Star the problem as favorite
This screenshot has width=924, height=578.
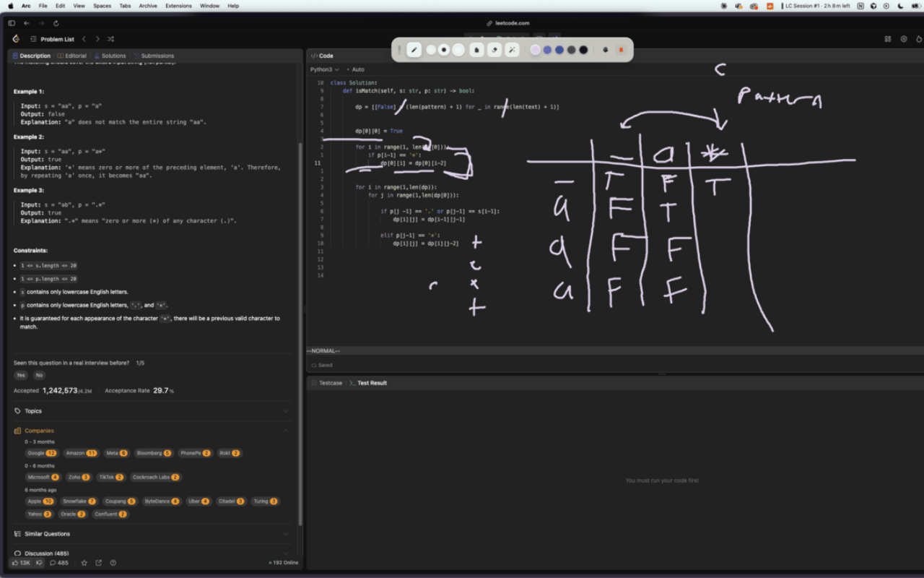click(84, 563)
